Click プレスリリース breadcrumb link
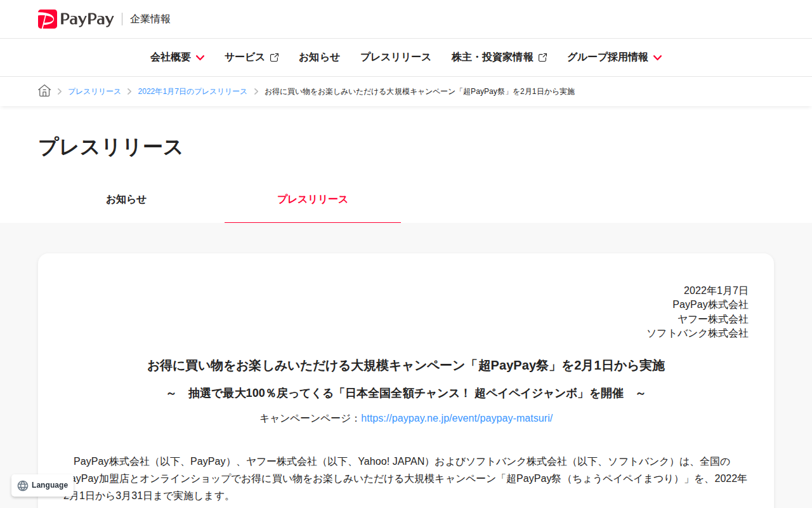Image resolution: width=812 pixels, height=508 pixels. point(95,91)
